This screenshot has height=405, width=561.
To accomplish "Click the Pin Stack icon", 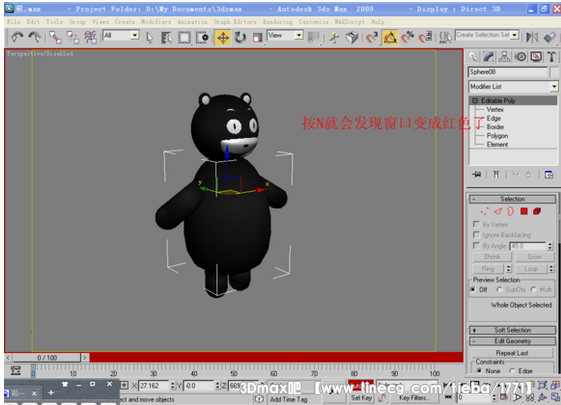I will coord(477,174).
